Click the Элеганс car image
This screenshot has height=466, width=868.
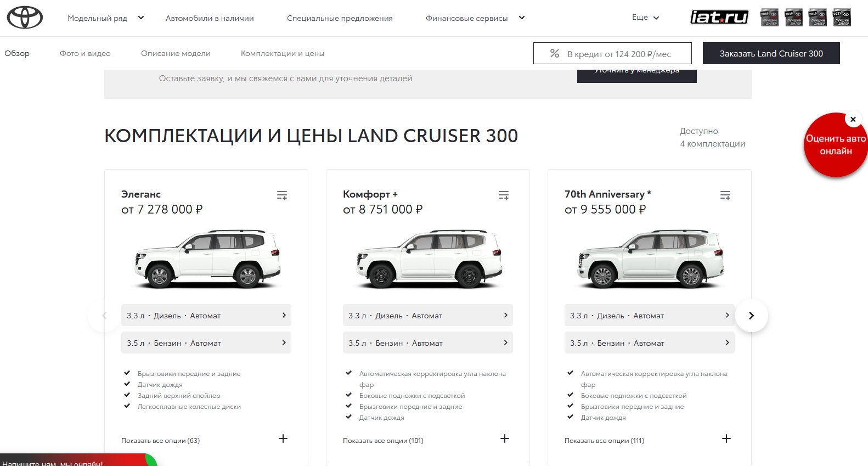pyautogui.click(x=207, y=259)
